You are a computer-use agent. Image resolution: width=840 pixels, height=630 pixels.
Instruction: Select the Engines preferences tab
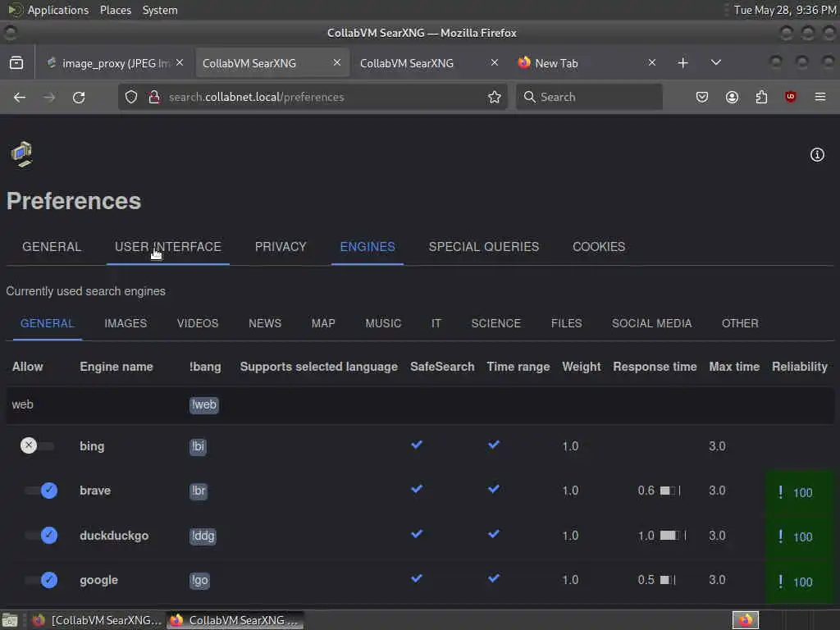(x=367, y=246)
